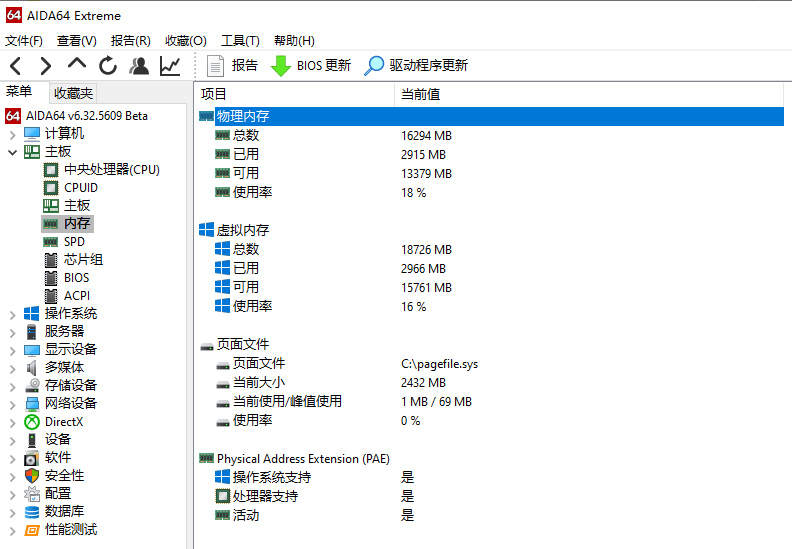Click the BIOS 更新 button
Screen dimensions: 792x549
311,66
